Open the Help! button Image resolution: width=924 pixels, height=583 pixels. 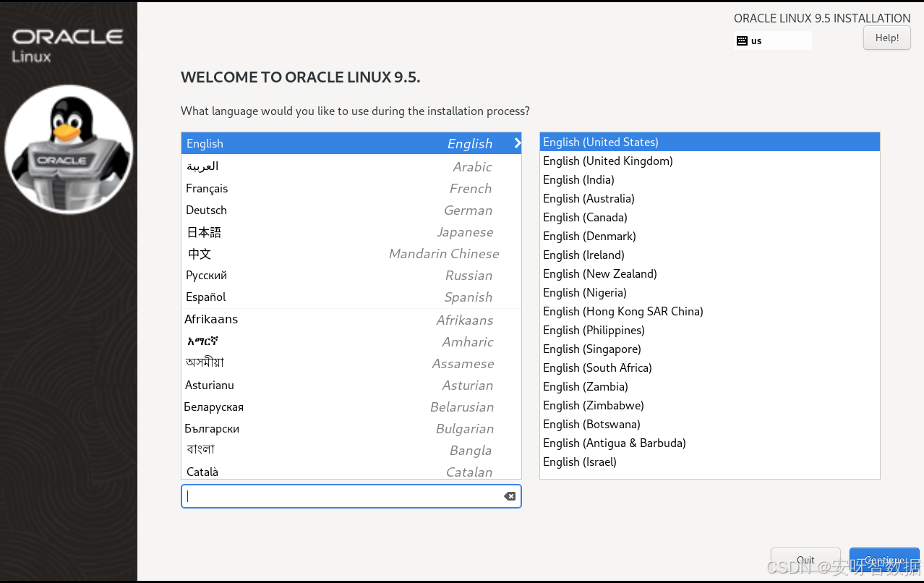887,38
